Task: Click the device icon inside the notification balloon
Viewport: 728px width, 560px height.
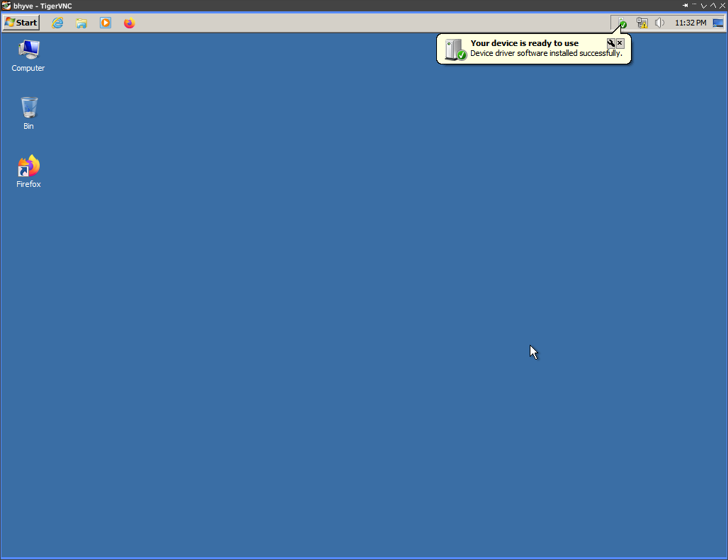Action: [x=455, y=50]
